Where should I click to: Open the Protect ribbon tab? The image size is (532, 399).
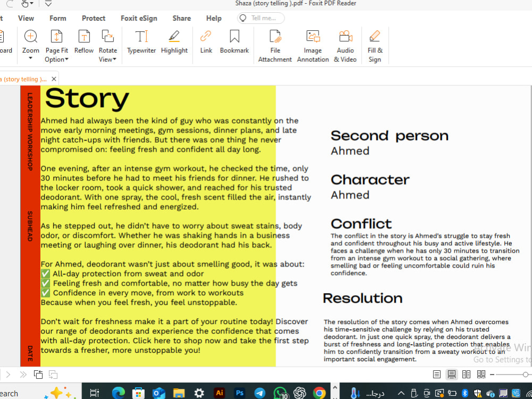pos(94,18)
